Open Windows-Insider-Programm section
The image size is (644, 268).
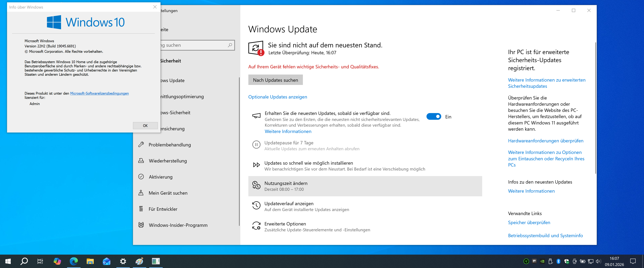[178, 225]
